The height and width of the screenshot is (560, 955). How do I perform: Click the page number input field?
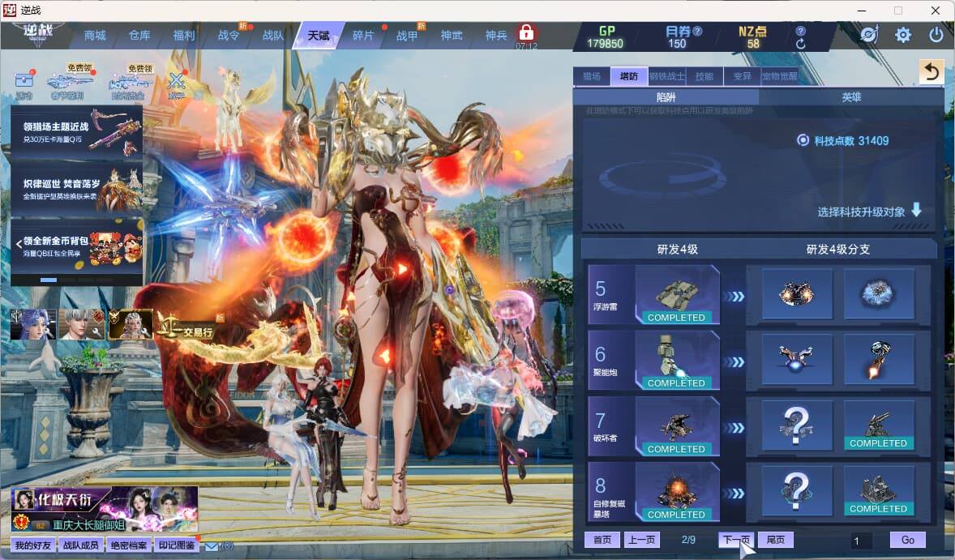point(861,541)
